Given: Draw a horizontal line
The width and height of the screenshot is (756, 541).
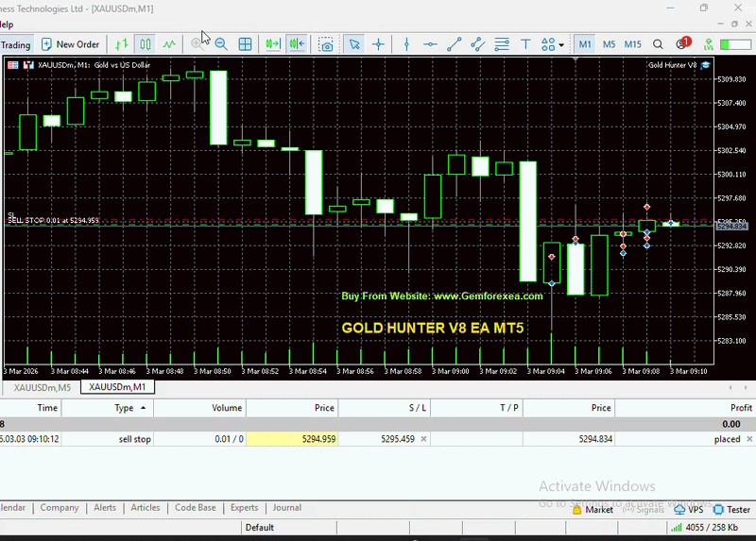Looking at the screenshot, I should 430,44.
